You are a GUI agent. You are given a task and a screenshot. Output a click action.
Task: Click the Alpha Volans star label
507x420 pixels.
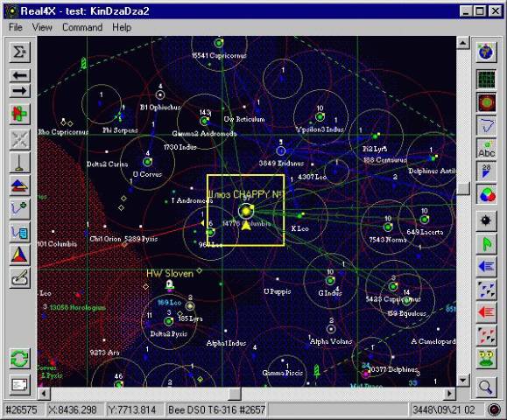331,341
